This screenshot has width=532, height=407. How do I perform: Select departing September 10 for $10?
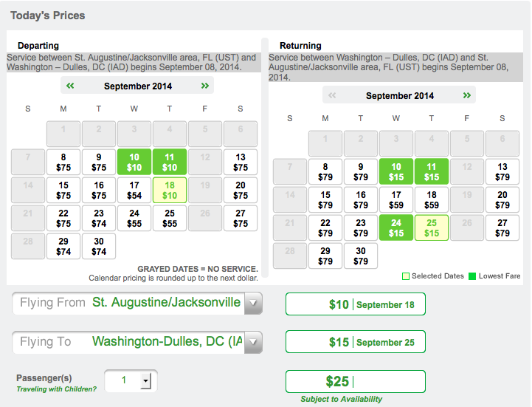134,162
